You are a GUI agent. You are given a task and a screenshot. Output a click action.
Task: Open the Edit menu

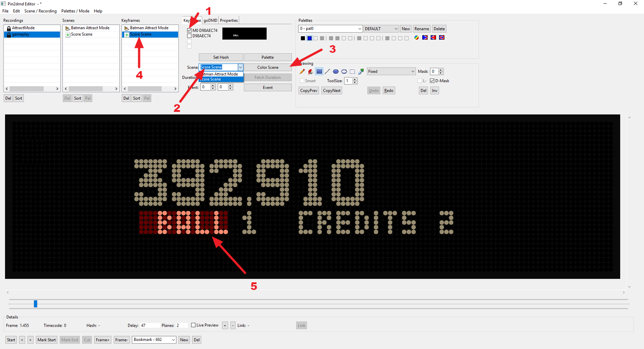point(17,11)
